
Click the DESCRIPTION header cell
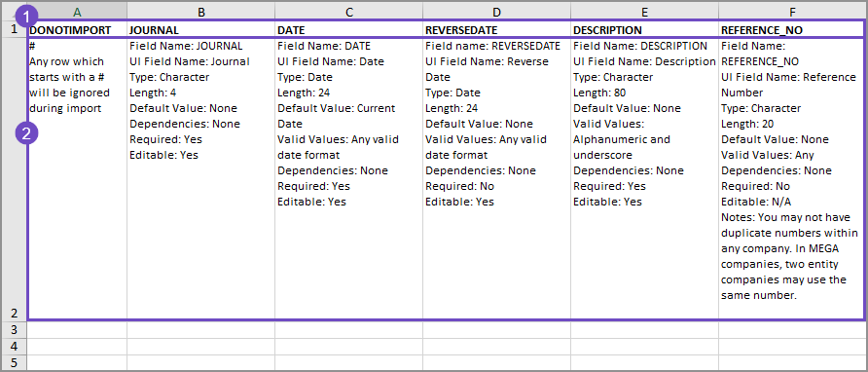(644, 30)
